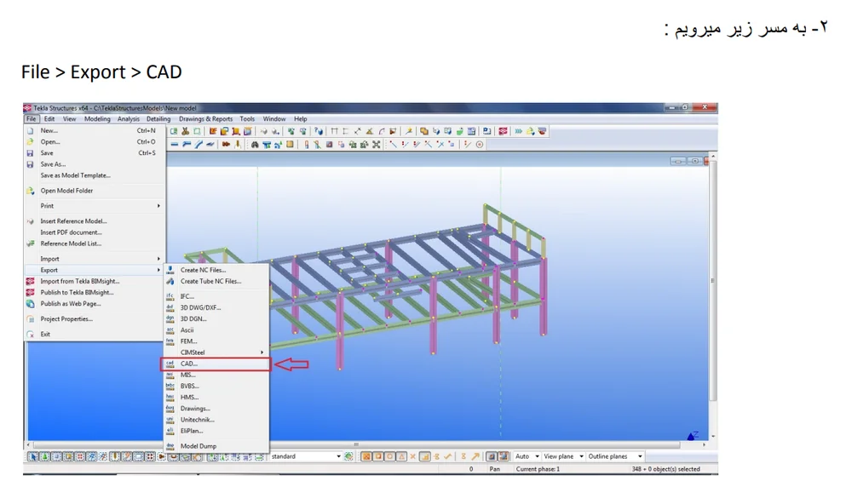This screenshot has height=504, width=852.
Task: Click the orange diagonal arrow icon in bottom toolbar
Action: pos(475,456)
